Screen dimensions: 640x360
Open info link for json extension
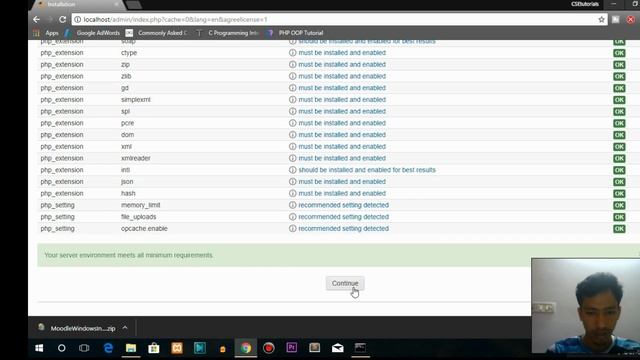(342, 182)
